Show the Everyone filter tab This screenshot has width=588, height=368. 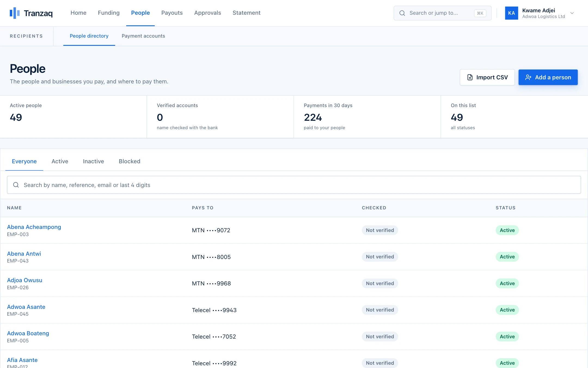coord(24,161)
